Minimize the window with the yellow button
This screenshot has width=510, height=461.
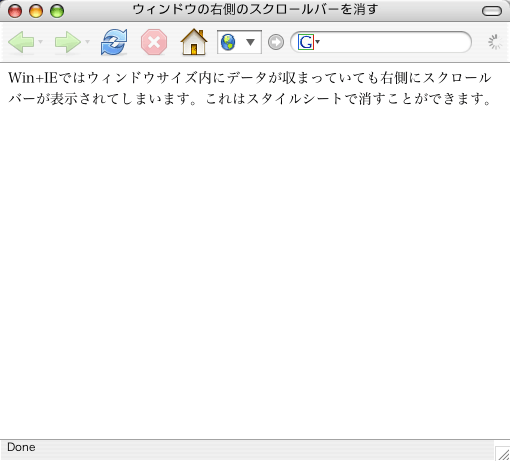point(36,11)
